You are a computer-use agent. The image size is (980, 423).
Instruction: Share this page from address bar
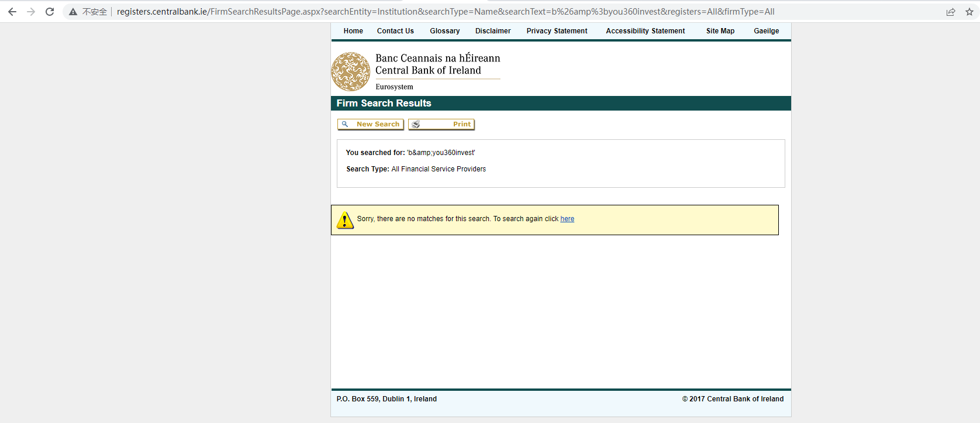(x=951, y=12)
